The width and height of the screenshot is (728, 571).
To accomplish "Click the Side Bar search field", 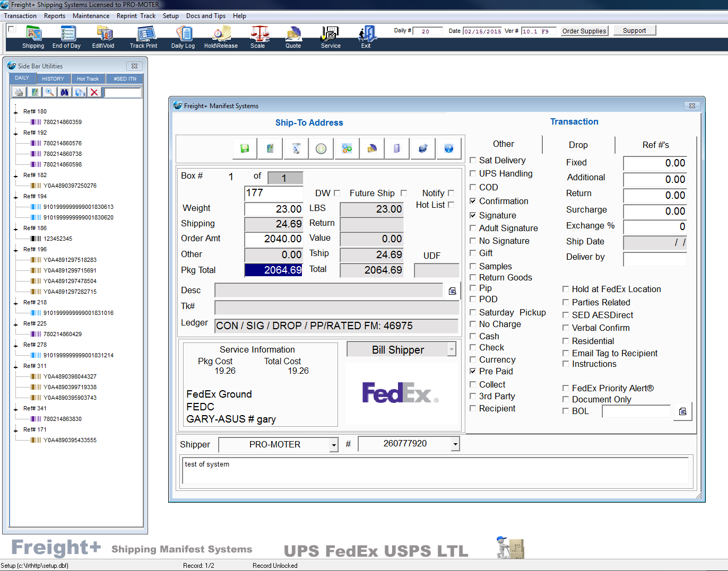I will click(x=123, y=92).
